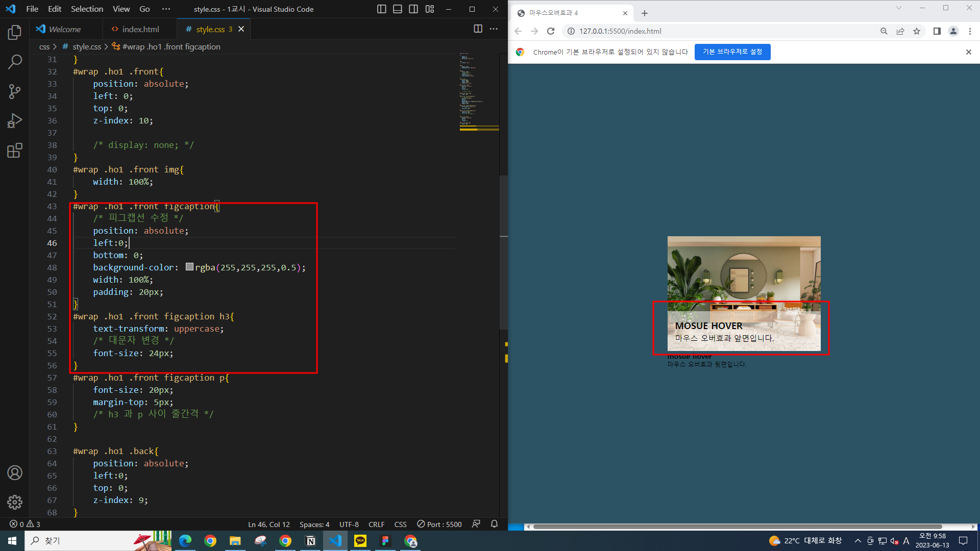Toggle the primary sidebar layout button
Viewport: 980px width, 551px height.
coord(381,9)
